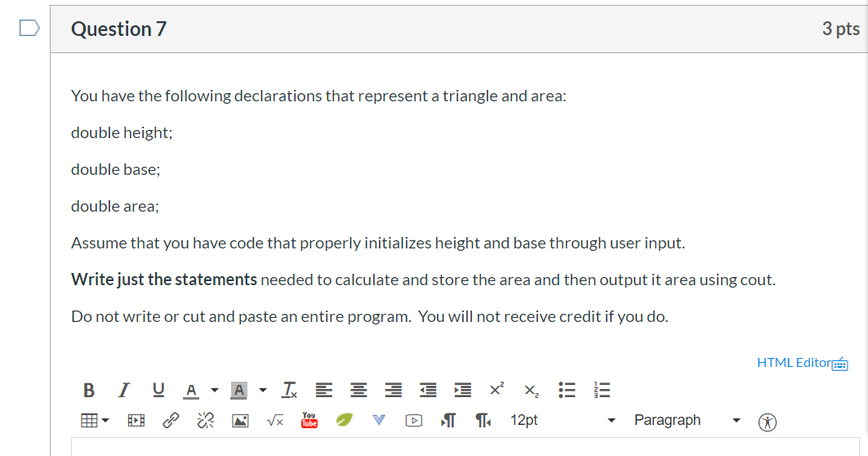The image size is (868, 456).
Task: Insert a link with the chain icon
Action: click(171, 421)
